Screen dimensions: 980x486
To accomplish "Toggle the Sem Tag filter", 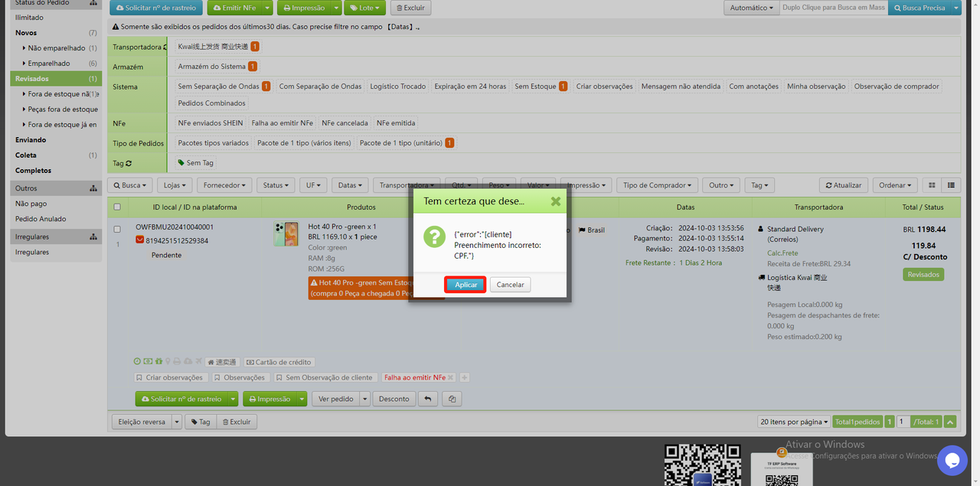I will tap(197, 162).
